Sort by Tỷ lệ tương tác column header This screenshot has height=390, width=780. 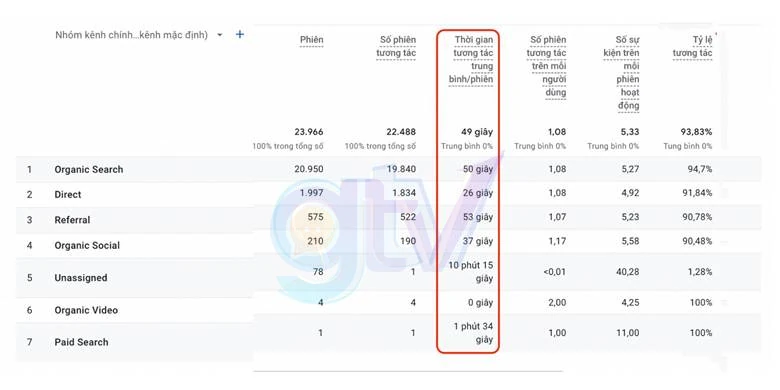pyautogui.click(x=692, y=46)
